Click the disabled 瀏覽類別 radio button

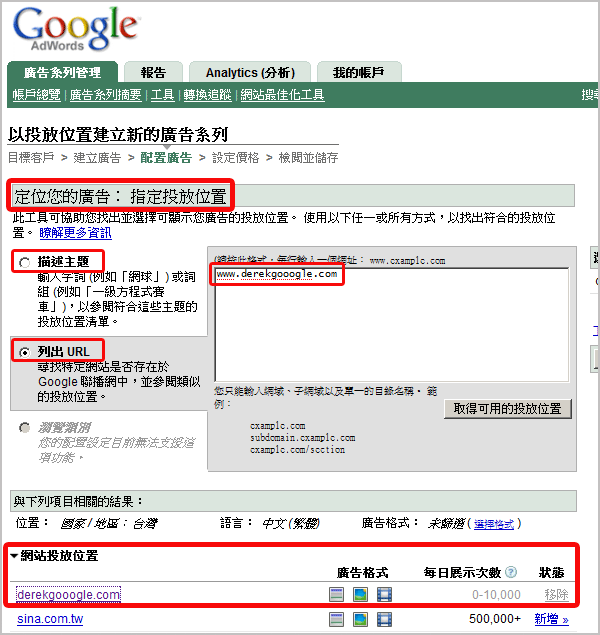pyautogui.click(x=25, y=427)
